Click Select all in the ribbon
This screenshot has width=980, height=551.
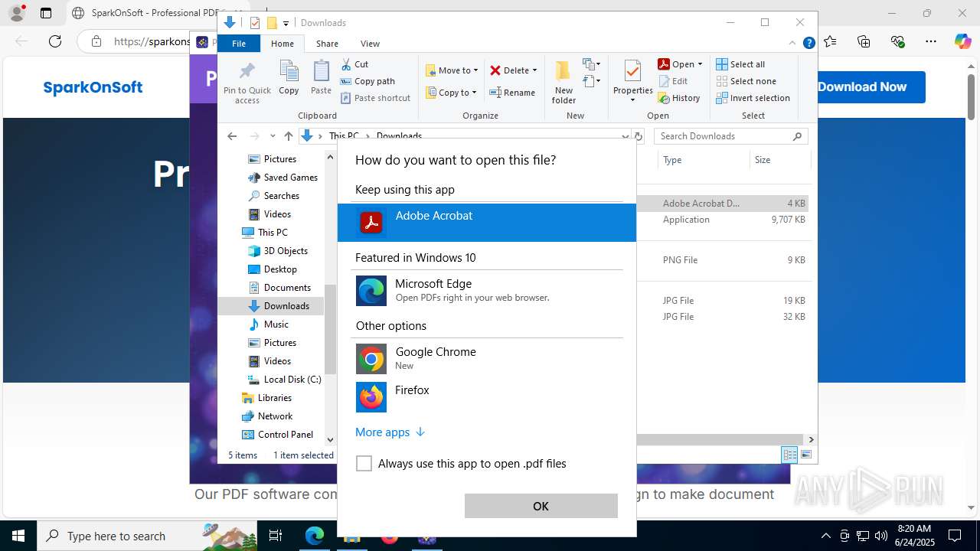click(740, 64)
